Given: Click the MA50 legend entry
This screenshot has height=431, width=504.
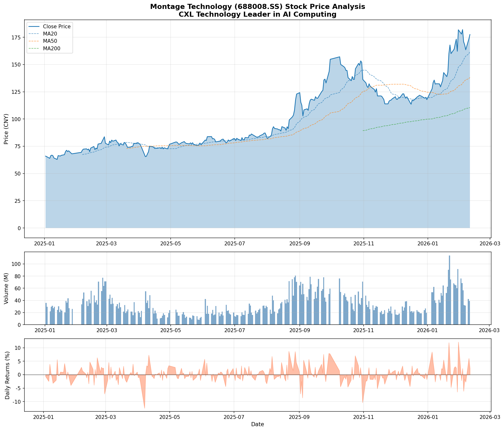Looking at the screenshot, I should click(50, 41).
